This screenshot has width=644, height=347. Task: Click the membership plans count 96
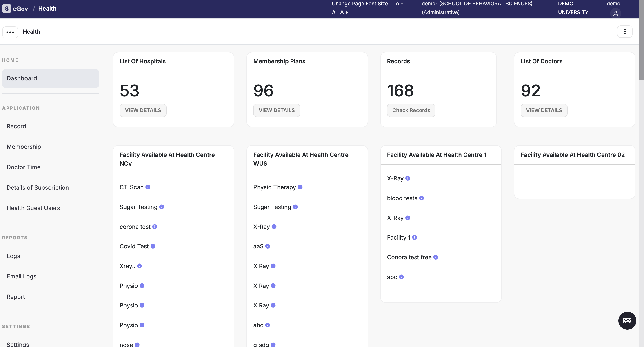pos(263,91)
